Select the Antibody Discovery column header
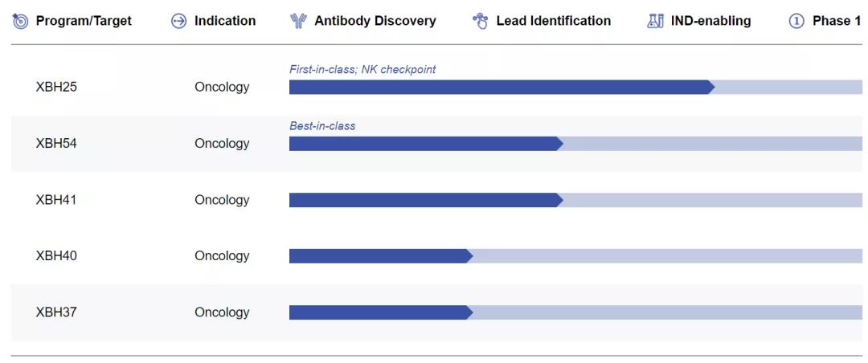 click(375, 21)
